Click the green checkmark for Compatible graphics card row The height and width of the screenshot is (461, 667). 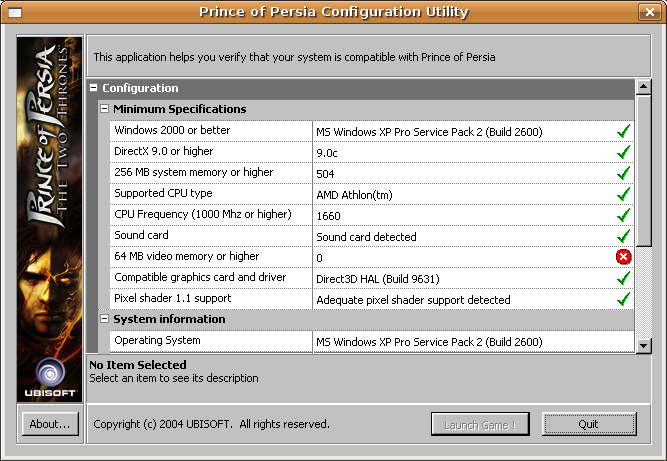coord(624,278)
